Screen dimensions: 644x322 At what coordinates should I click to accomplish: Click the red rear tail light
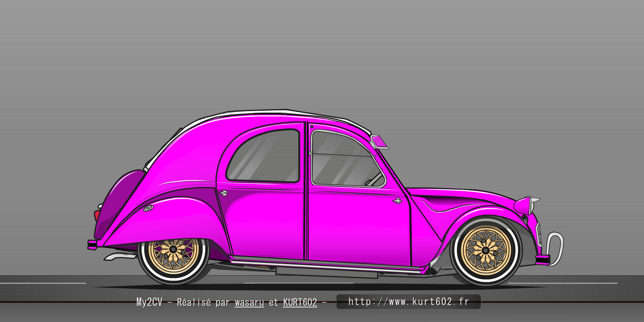[x=97, y=215]
